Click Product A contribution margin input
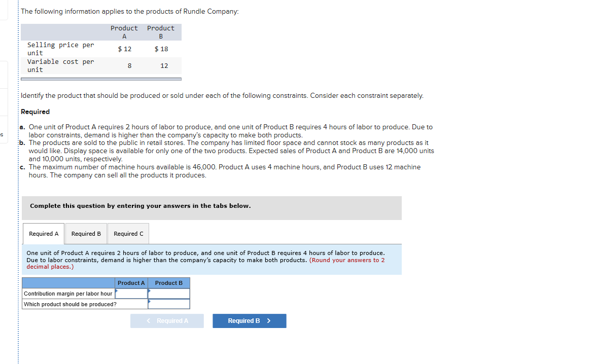594x364 pixels. click(131, 294)
